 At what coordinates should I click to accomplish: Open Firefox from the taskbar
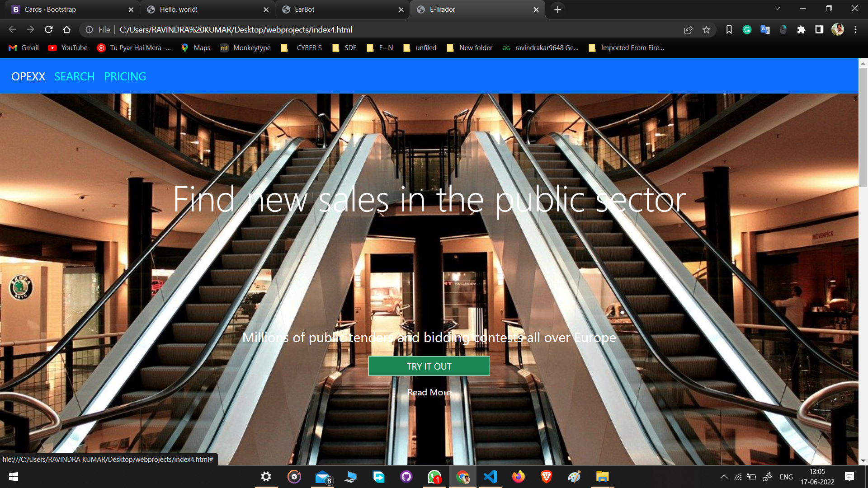tap(519, 477)
